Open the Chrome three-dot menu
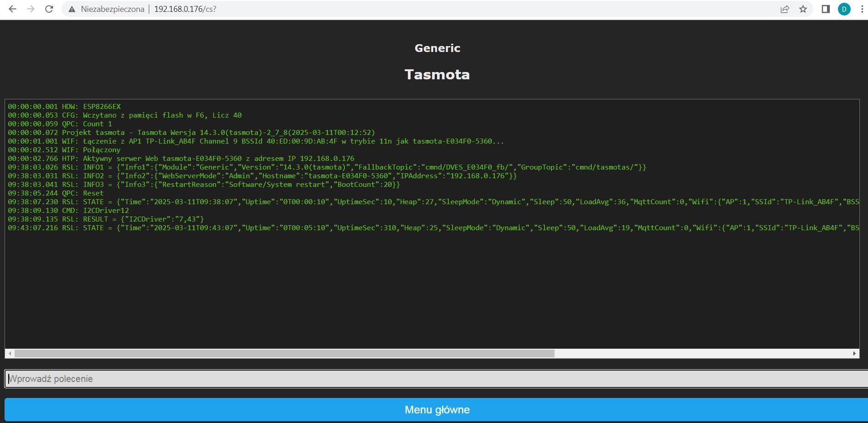868x423 pixels. click(862, 9)
